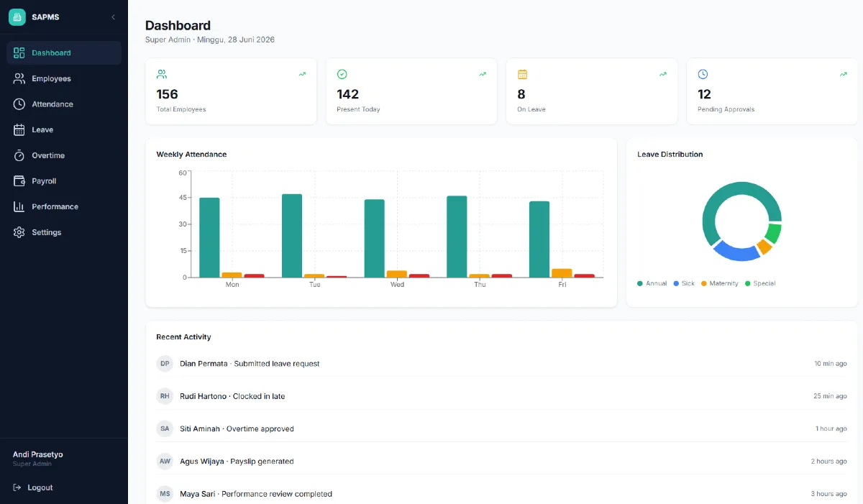Click the Payroll wallet icon in the sidebar
Viewport: 863px width, 504px height.
(19, 181)
